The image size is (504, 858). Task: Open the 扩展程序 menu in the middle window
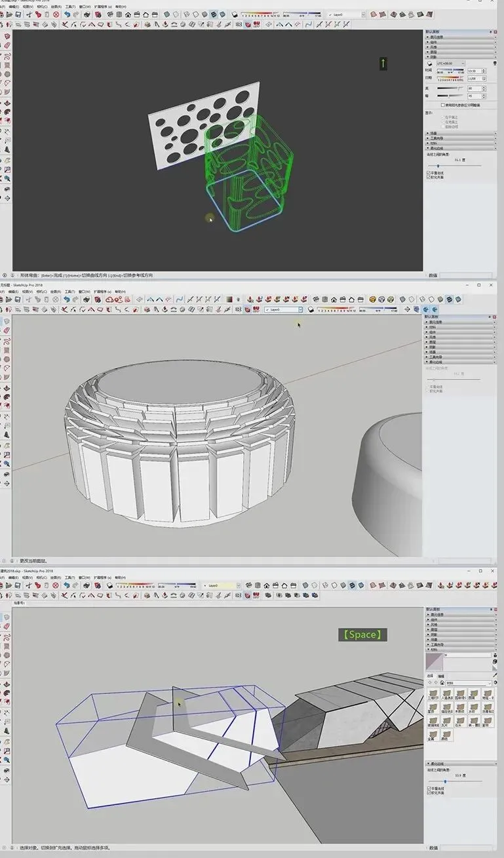102,292
